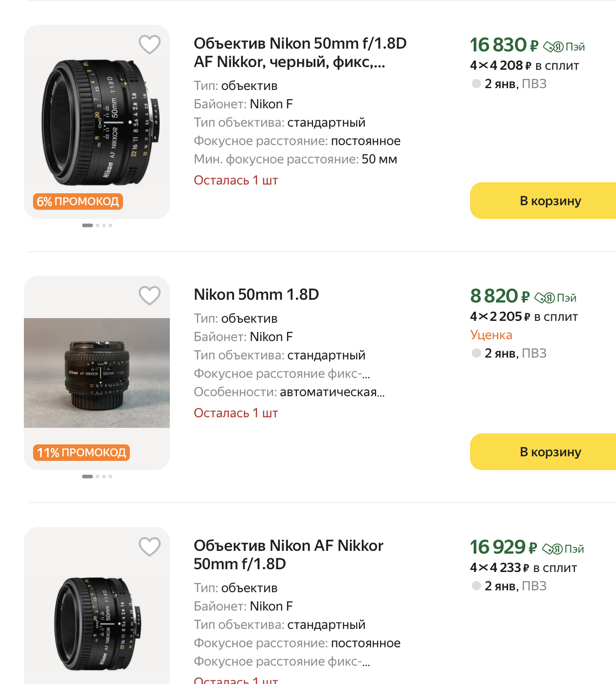
Task: Open the "Nikon 50mm 1.8D" product link
Action: 256,295
